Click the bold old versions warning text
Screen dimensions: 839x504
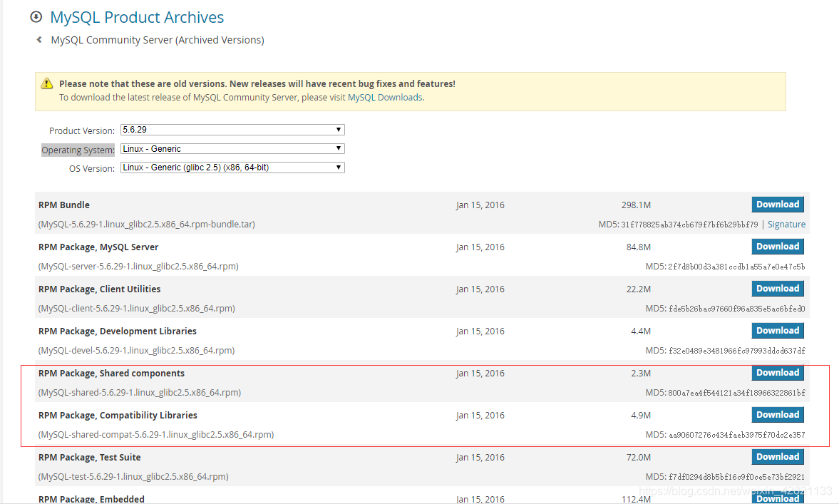(x=257, y=84)
